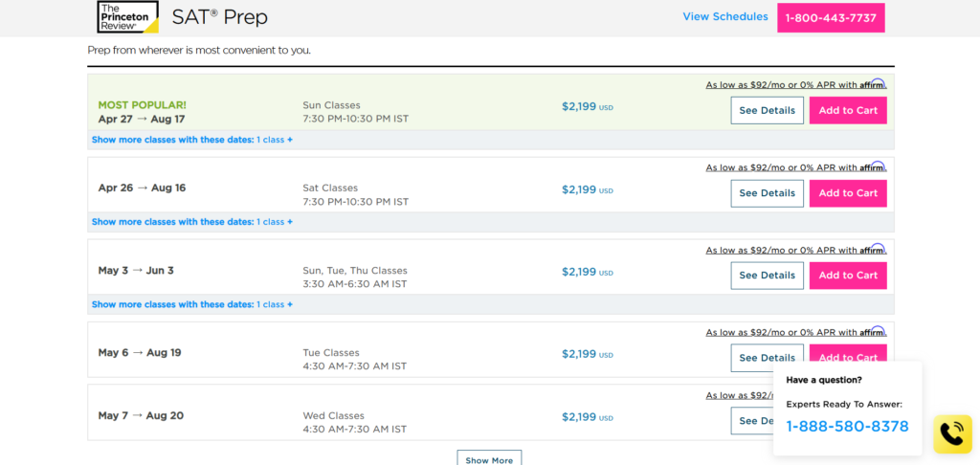Expand more classes for Apr 26 dates
Image resolution: width=980 pixels, height=465 pixels.
tap(191, 222)
